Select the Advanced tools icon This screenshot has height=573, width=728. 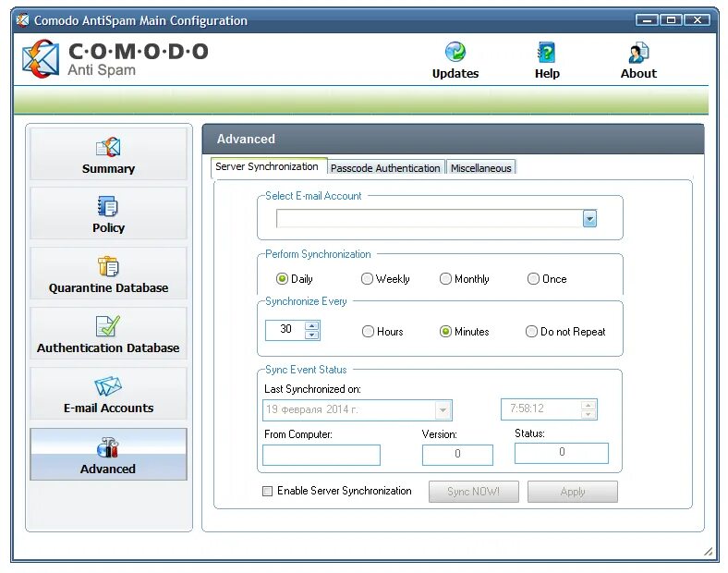(108, 447)
